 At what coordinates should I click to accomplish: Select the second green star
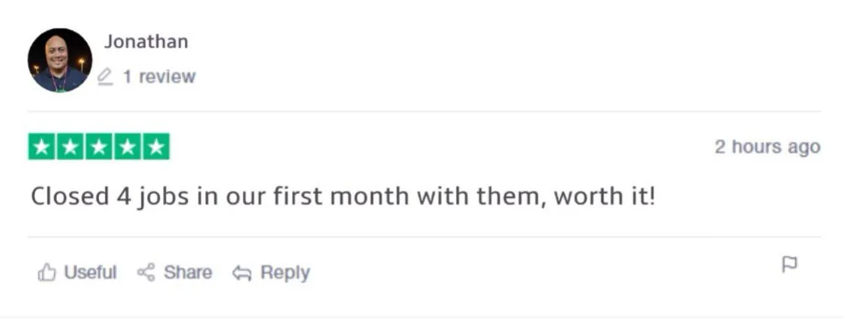coord(70,146)
